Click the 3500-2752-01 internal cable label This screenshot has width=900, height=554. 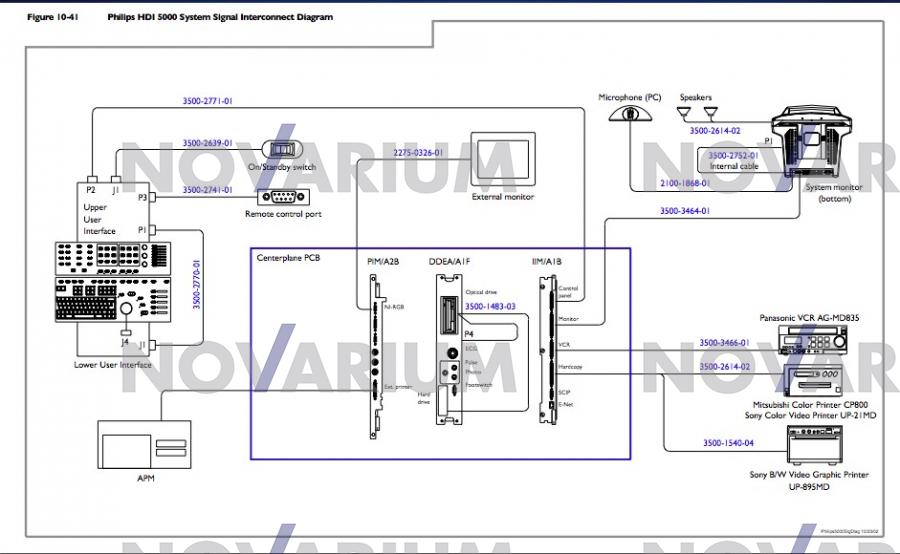pyautogui.click(x=733, y=156)
